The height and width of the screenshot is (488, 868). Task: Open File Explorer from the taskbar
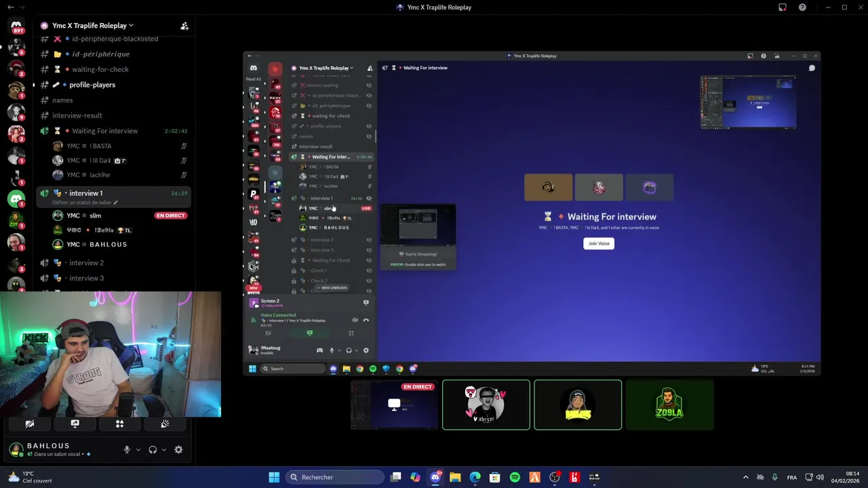455,477
